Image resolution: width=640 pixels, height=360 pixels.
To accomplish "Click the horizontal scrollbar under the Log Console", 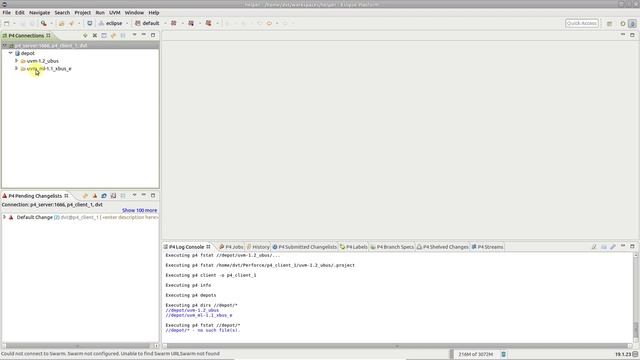I will (398, 346).
